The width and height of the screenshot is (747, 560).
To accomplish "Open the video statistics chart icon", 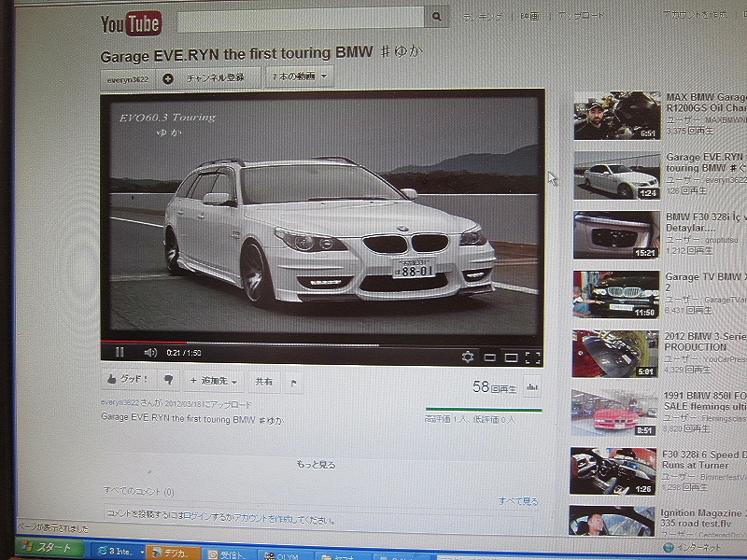I will [532, 387].
